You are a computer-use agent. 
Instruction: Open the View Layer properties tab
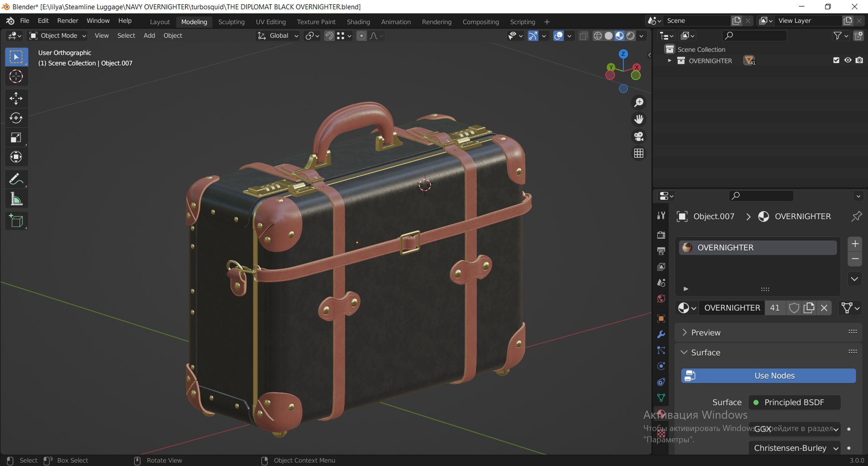click(x=661, y=267)
